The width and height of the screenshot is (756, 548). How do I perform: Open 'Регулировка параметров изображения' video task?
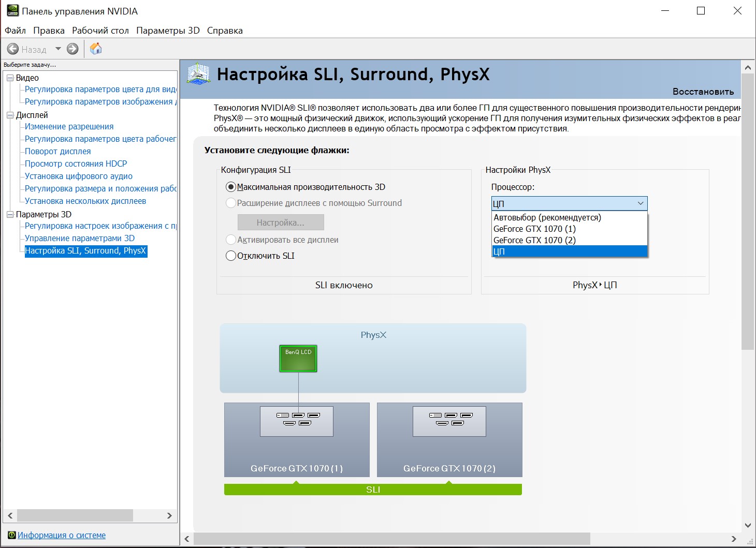(100, 101)
